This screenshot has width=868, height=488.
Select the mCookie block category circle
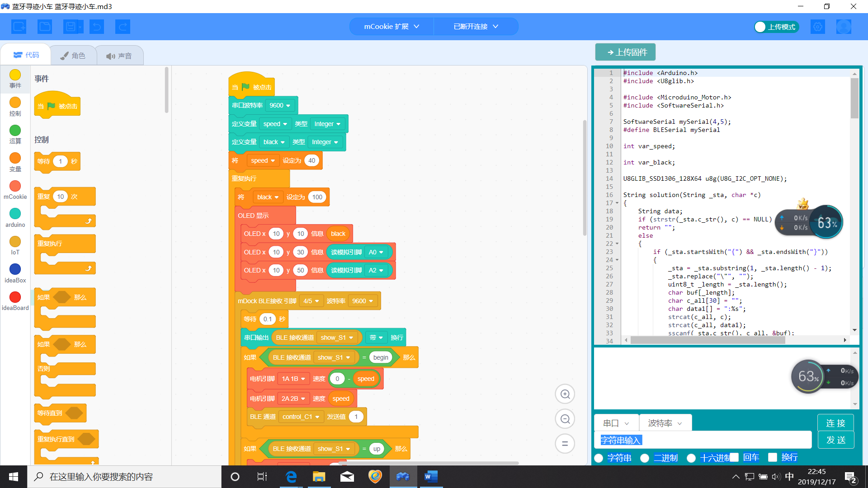[x=15, y=186]
